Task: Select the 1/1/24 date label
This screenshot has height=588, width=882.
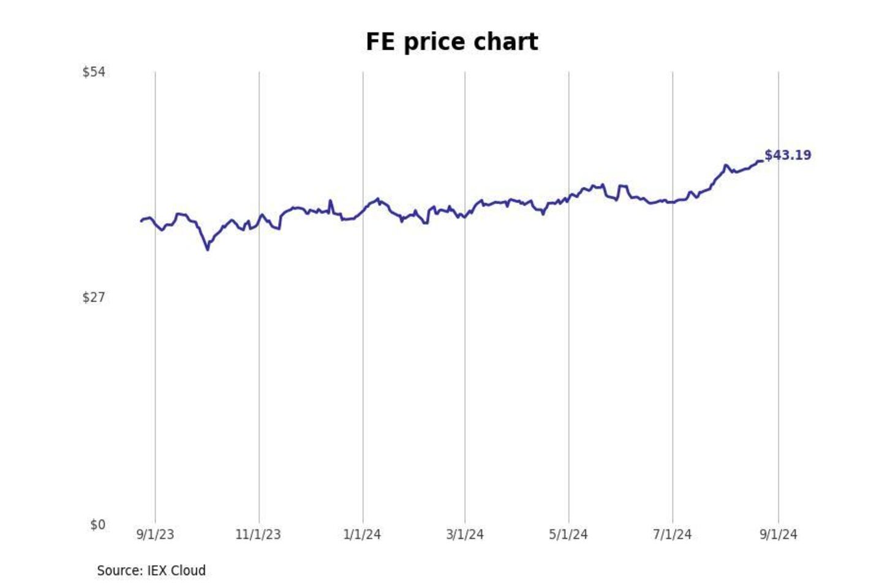Action: (x=362, y=535)
